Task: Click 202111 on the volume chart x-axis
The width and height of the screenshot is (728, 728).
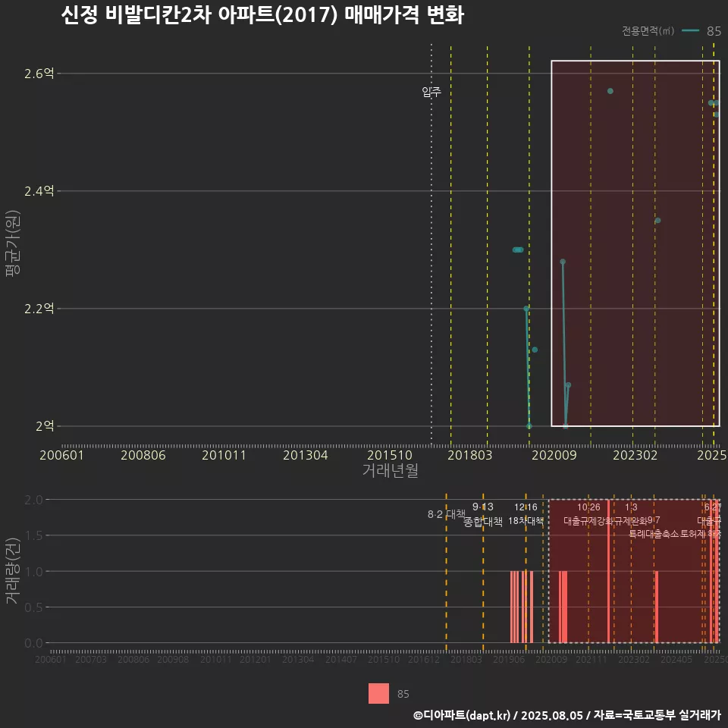Action: (x=591, y=659)
